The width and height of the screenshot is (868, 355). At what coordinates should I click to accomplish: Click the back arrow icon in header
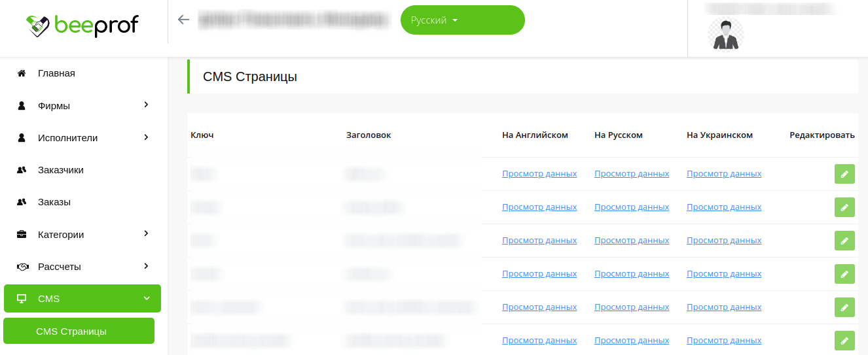tap(183, 20)
